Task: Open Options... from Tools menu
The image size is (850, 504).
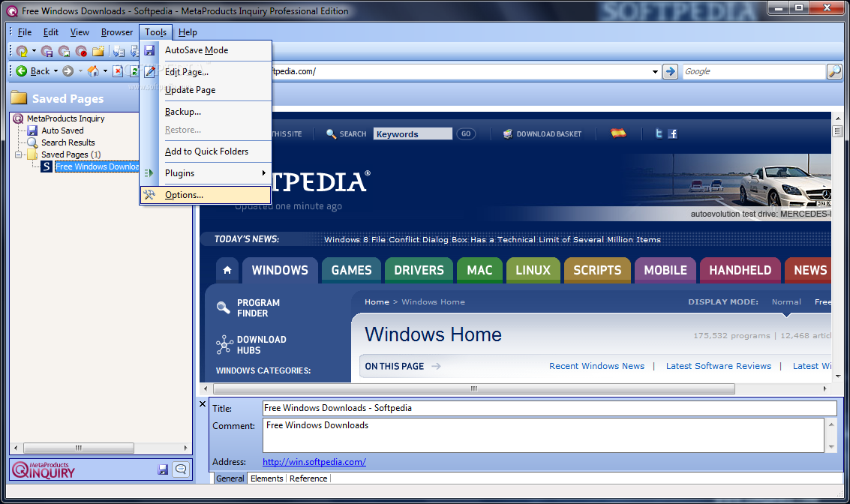Action: pos(206,194)
